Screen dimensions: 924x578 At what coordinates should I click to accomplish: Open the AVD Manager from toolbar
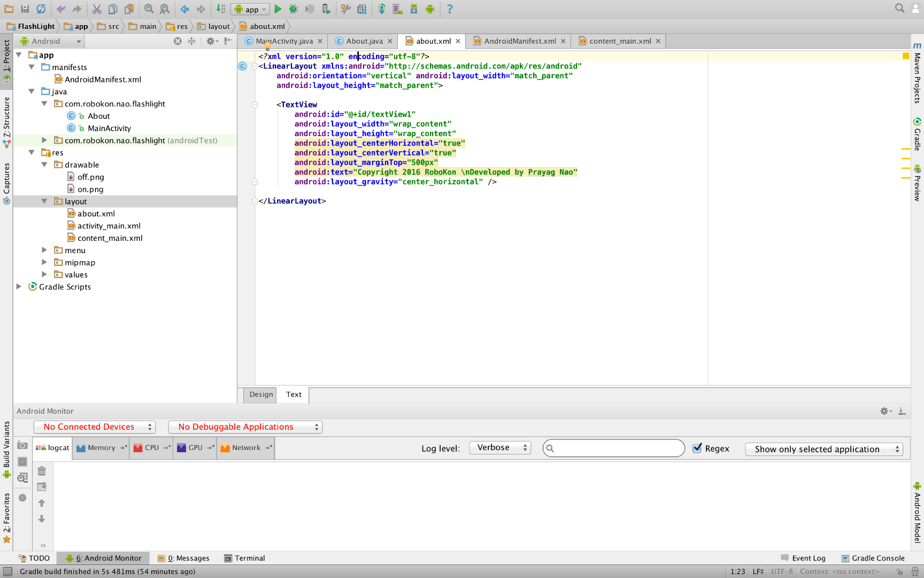pyautogui.click(x=397, y=9)
